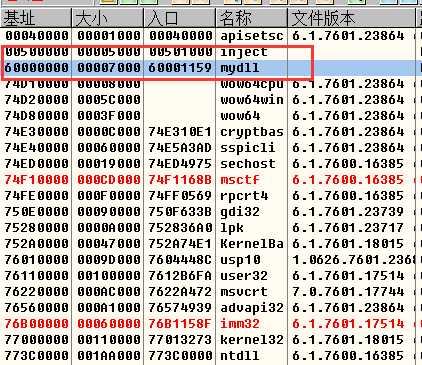
Task: Click size value 00007000 of mydll
Action: click(x=109, y=68)
